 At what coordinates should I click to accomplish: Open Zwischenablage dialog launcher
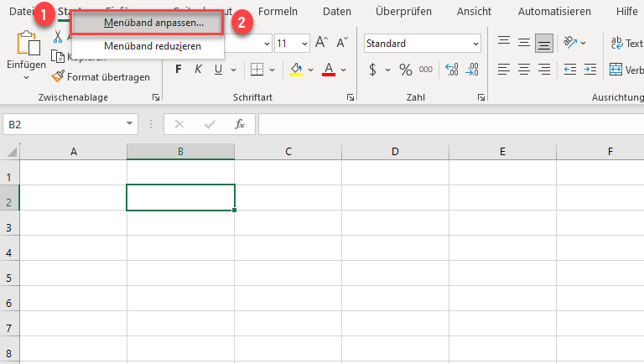156,97
